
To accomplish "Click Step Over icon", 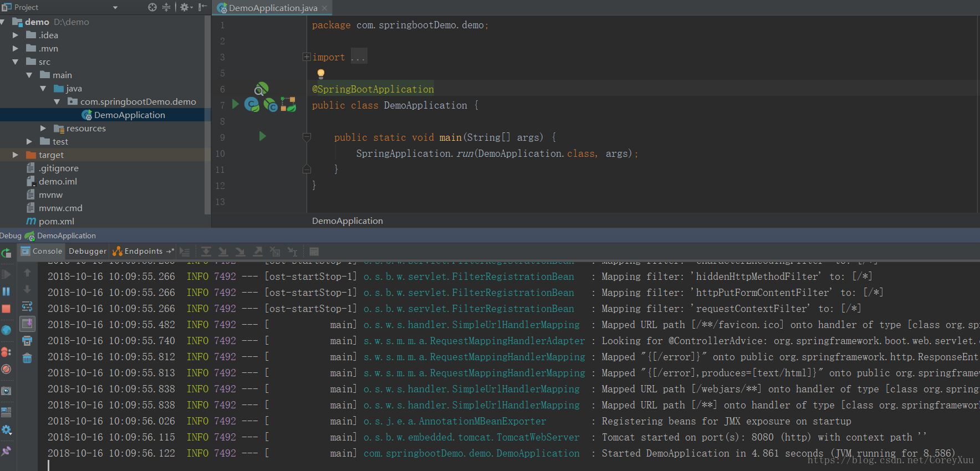I will [x=206, y=252].
